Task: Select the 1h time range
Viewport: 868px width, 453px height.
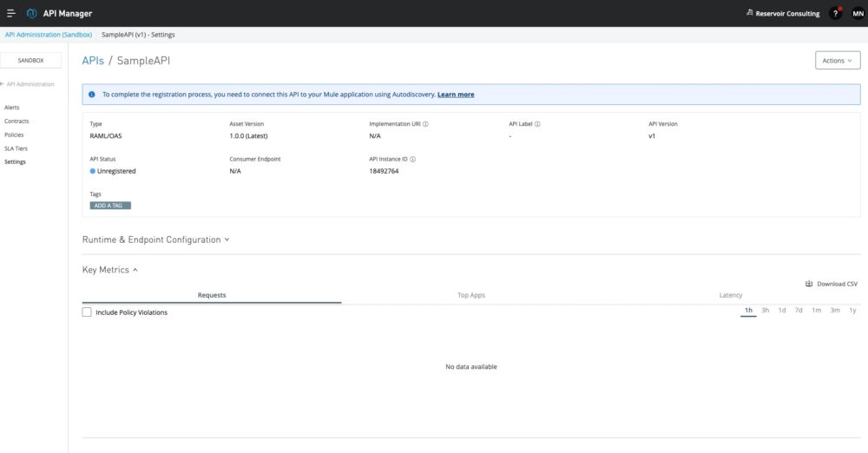Action: click(748, 311)
